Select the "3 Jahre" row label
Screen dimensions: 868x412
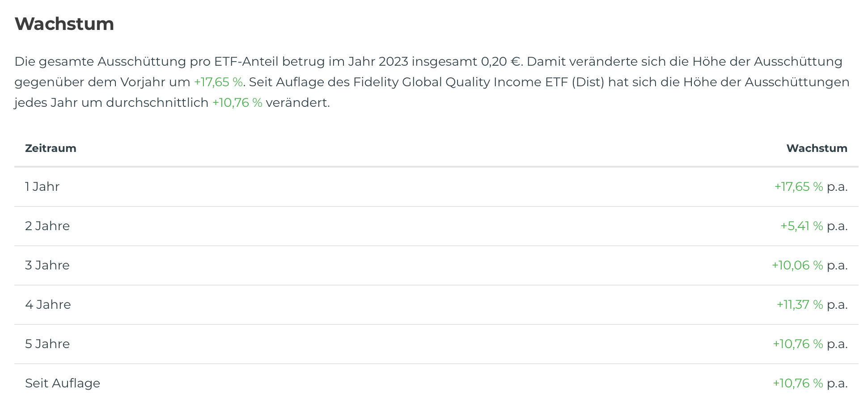click(x=47, y=265)
